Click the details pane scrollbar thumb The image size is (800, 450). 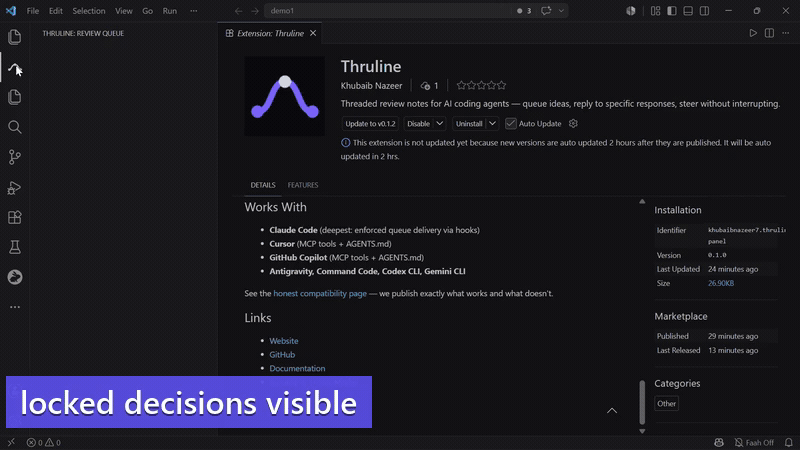click(642, 402)
